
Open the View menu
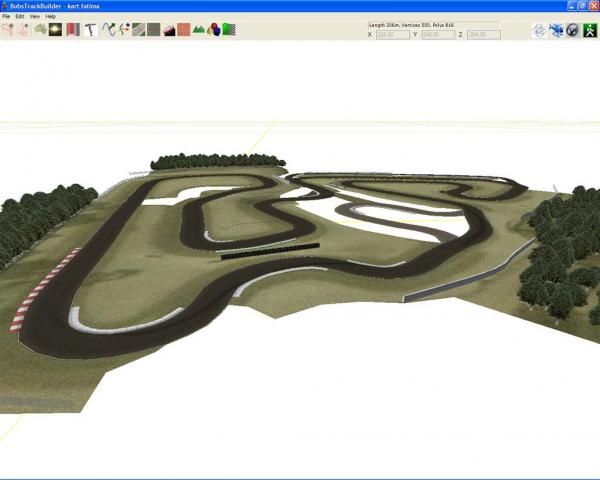[x=35, y=16]
